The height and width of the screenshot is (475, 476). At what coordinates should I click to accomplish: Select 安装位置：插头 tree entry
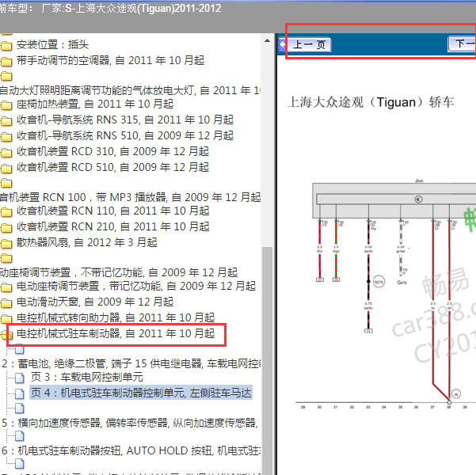click(x=52, y=45)
